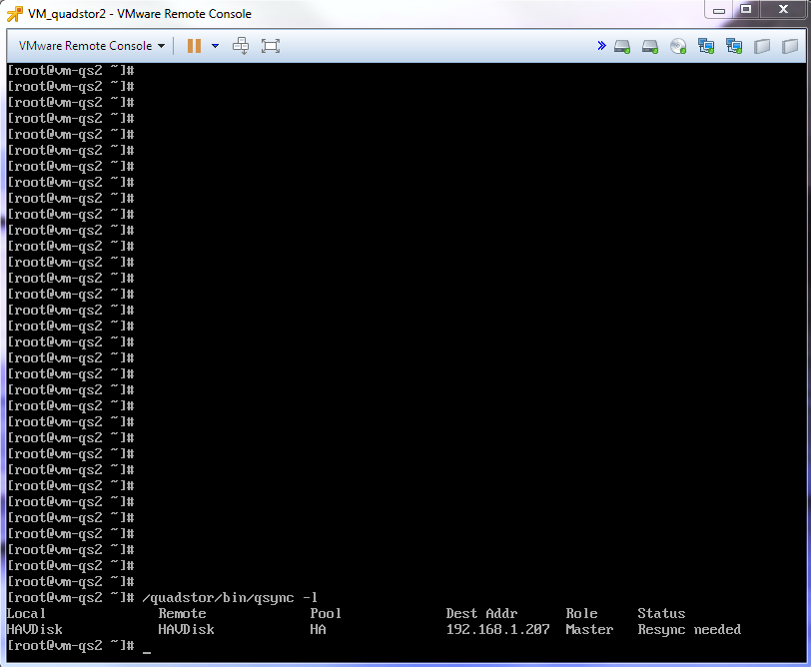Screen dimensions: 812x667
Task: Click the Resync needed status text
Action: click(689, 630)
